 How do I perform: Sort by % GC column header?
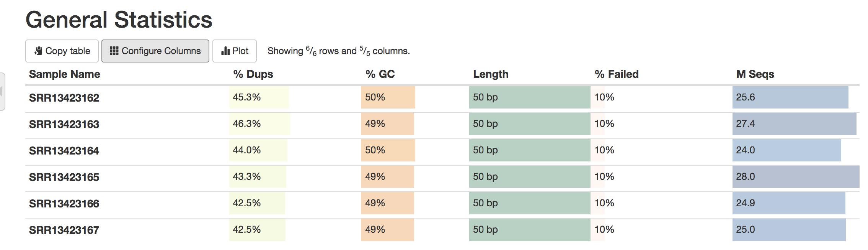pyautogui.click(x=380, y=74)
